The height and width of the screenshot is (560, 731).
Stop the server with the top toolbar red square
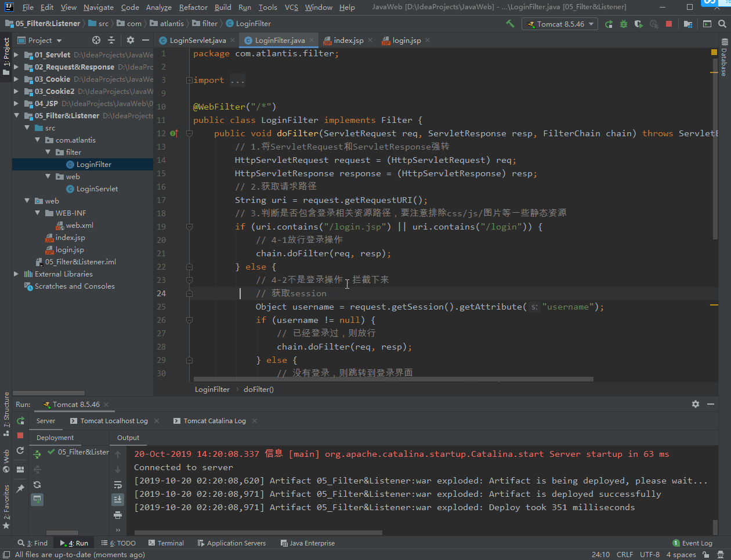[669, 24]
